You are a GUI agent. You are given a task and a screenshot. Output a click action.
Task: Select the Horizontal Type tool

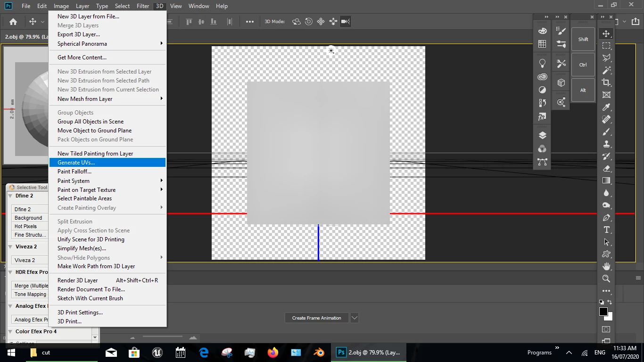point(606,230)
